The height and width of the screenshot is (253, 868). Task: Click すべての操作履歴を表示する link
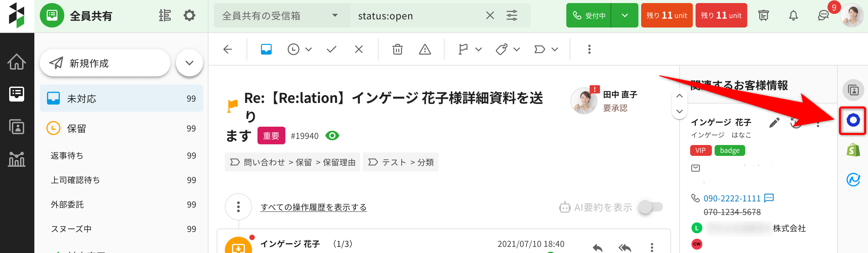pyautogui.click(x=313, y=207)
